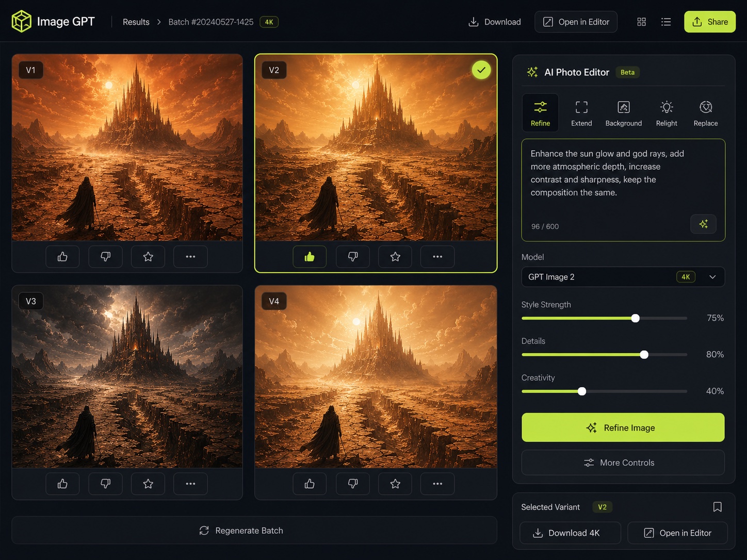Switch to grid view layout

[x=641, y=22]
